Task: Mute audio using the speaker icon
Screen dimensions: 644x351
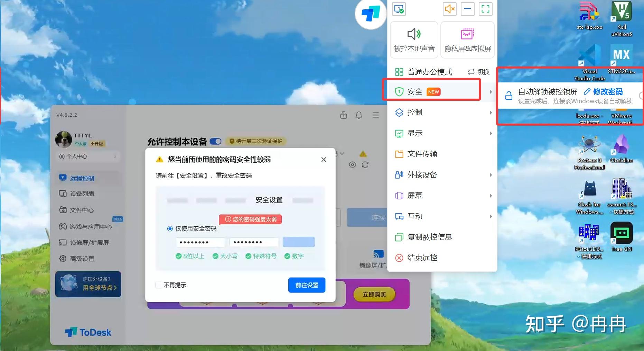Action: pos(450,9)
